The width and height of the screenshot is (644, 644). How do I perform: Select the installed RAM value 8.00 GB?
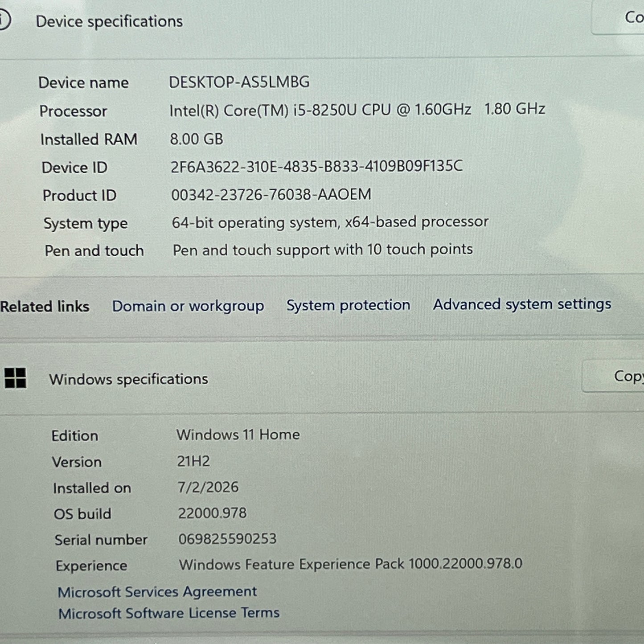[196, 139]
